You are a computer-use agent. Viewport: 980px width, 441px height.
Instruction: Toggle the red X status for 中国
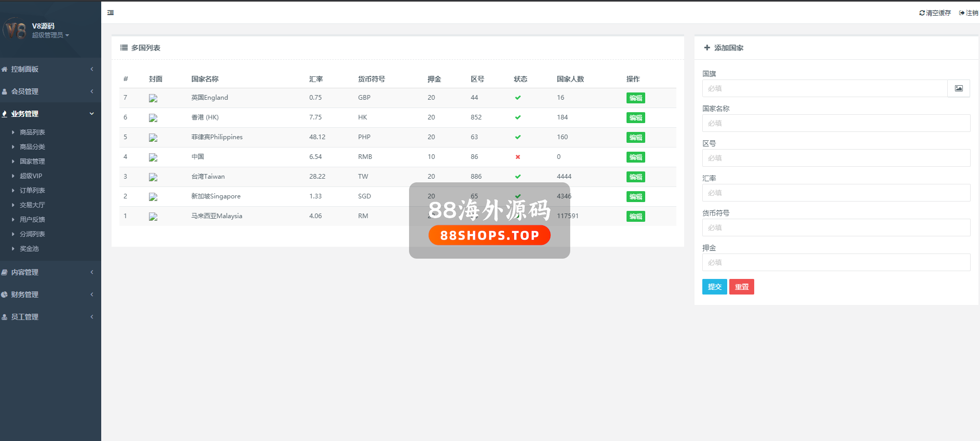pyautogui.click(x=518, y=157)
